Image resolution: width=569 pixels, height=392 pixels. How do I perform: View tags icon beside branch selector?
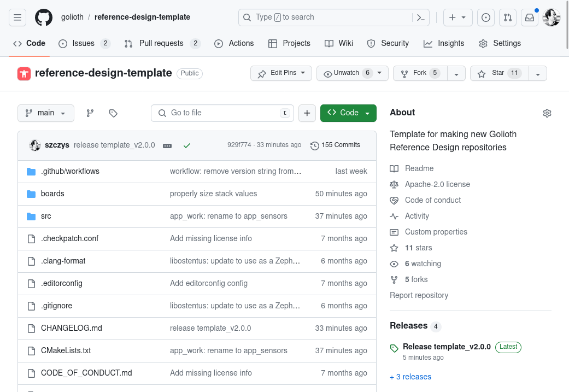[x=113, y=113]
